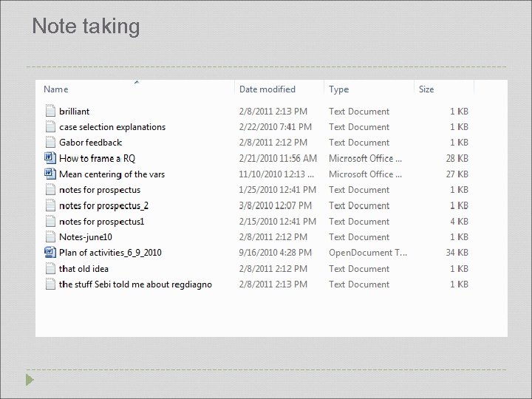532x399 pixels.
Task: Sort by the Size column header
Action: point(426,89)
